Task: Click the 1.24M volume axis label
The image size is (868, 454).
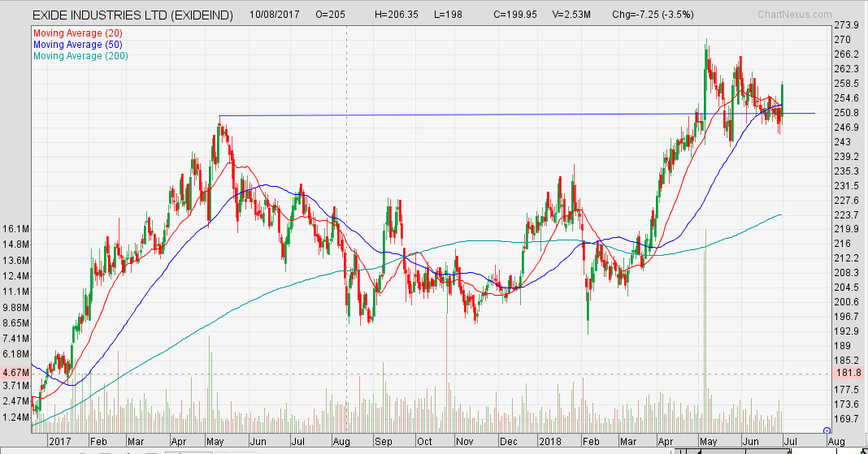Action: coord(15,417)
